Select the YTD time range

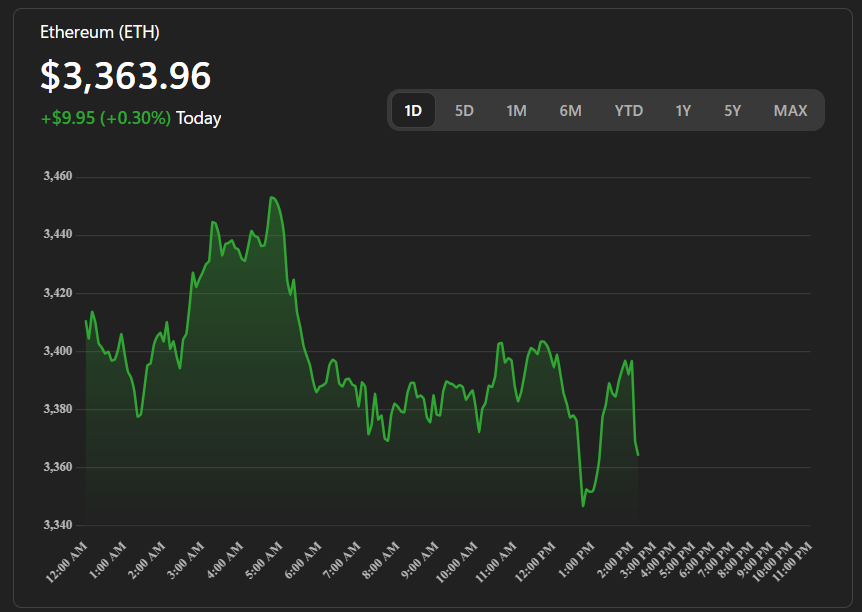(x=628, y=110)
